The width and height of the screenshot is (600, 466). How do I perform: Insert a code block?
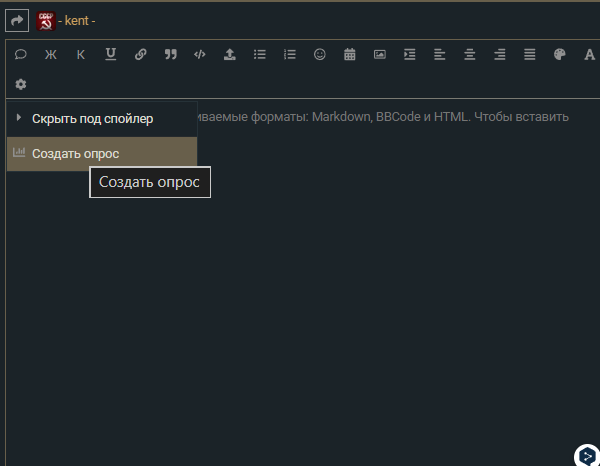click(200, 55)
